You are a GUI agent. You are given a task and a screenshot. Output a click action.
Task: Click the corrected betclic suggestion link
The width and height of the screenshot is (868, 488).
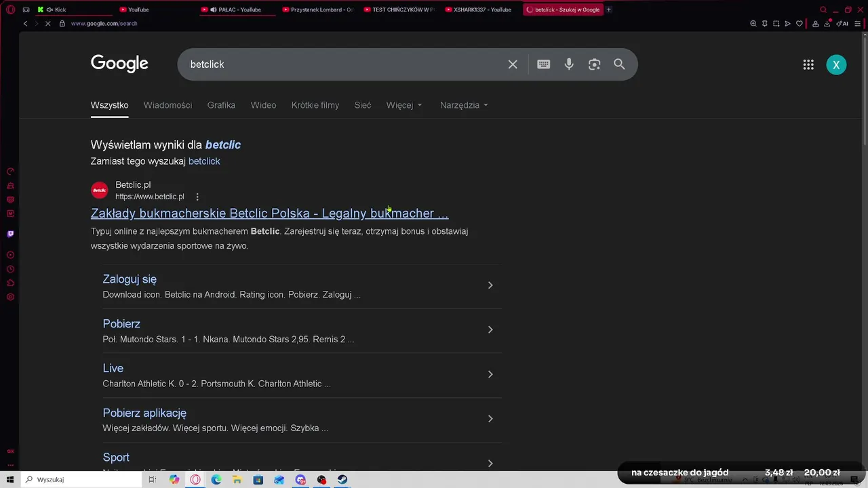point(223,145)
